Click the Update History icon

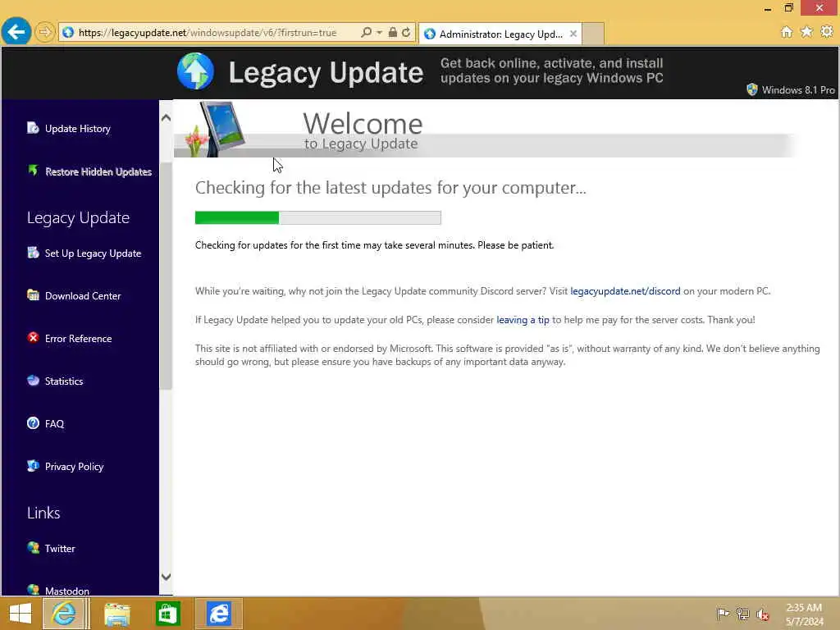pos(33,127)
